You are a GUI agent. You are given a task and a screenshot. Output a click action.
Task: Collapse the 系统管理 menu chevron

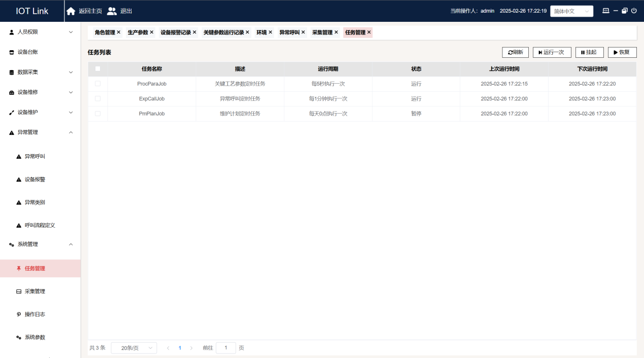tap(71, 244)
